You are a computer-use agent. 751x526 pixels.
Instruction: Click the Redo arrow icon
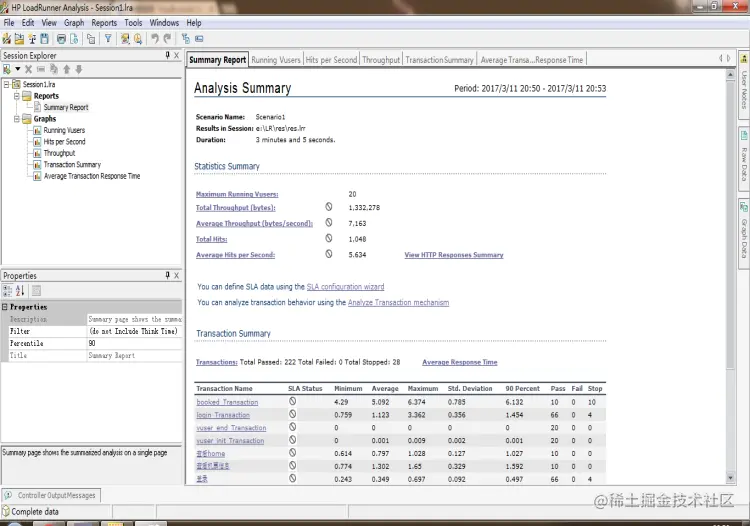167,39
